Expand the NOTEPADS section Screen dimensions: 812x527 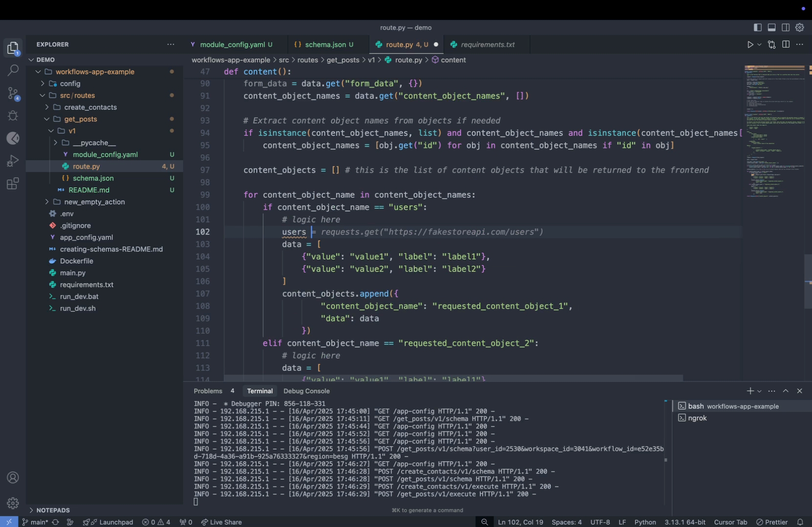pyautogui.click(x=53, y=510)
